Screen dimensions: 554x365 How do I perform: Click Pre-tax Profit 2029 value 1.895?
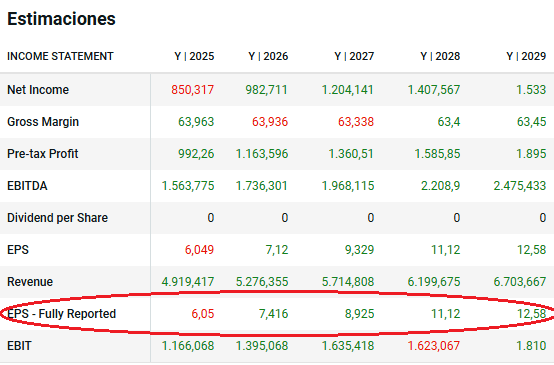point(531,154)
